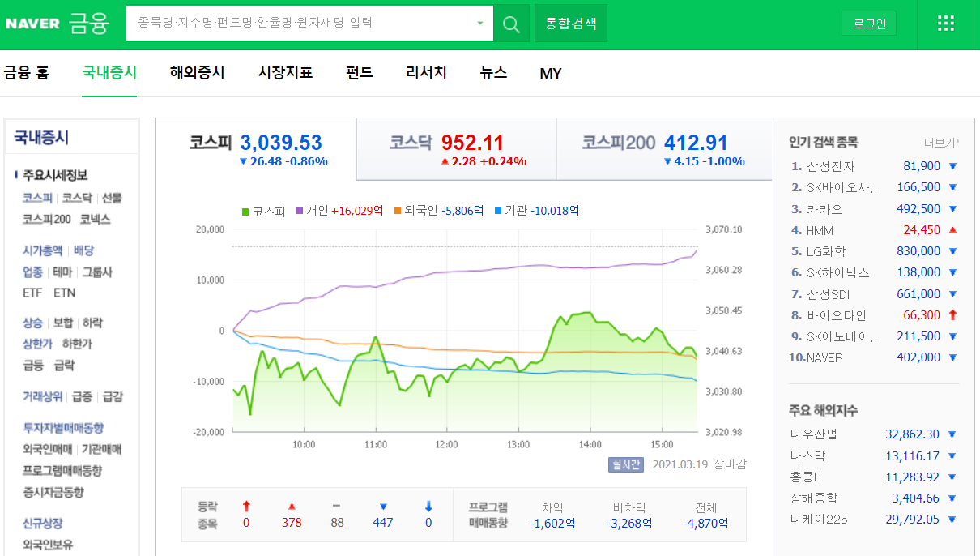980x556 pixels.
Task: Open 니케이225 overseas index
Action: 819,519
